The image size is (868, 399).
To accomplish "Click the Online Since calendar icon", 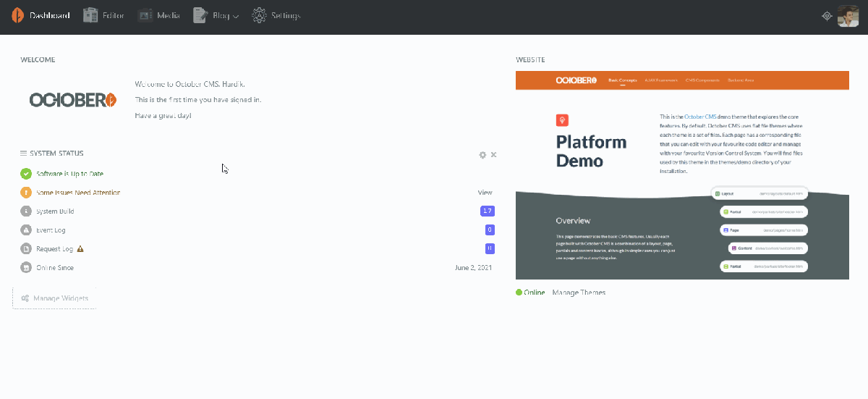I will (x=26, y=268).
